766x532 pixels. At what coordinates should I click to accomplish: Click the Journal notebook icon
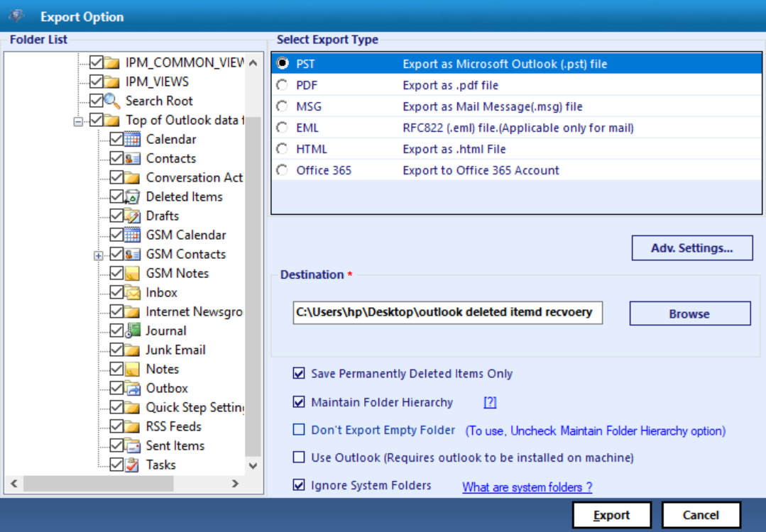[x=132, y=331]
